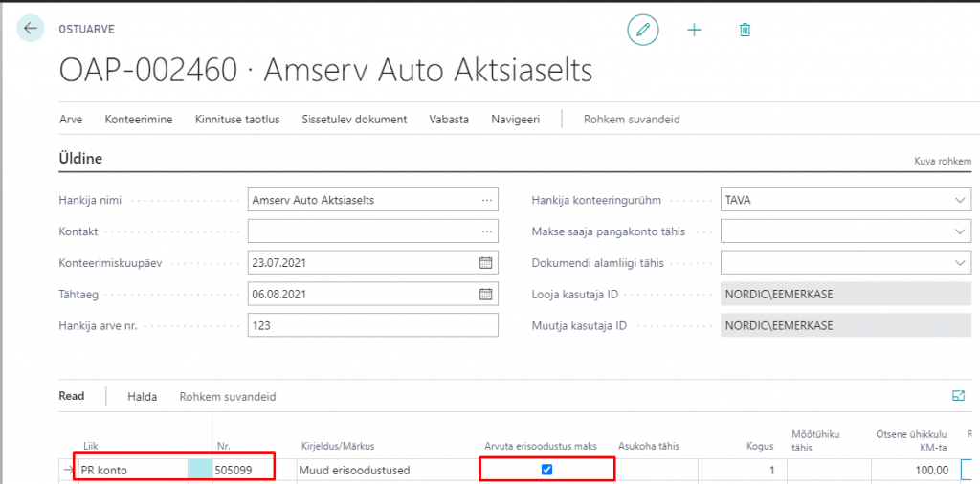The height and width of the screenshot is (484, 980).
Task: Open calendar picker for Konteerimiskuupäev
Action: pyautogui.click(x=485, y=263)
